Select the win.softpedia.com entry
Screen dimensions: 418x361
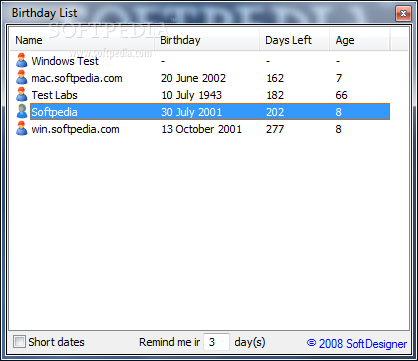pos(75,129)
